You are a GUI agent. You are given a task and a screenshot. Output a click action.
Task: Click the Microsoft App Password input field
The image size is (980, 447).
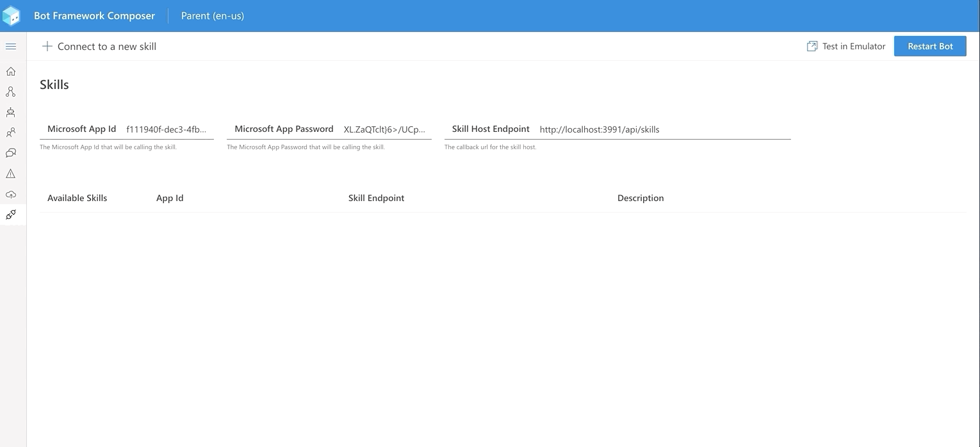tap(386, 129)
